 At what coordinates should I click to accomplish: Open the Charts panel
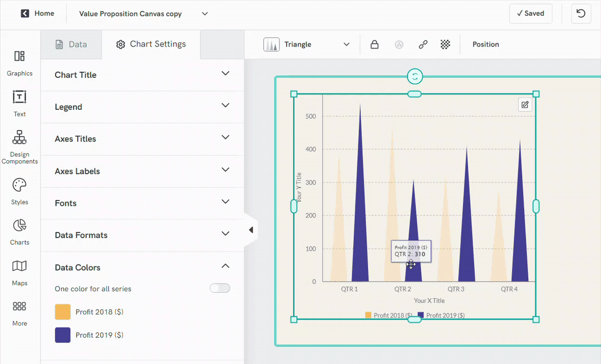point(19,230)
